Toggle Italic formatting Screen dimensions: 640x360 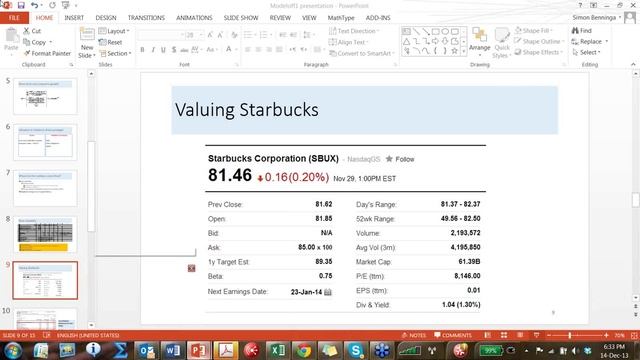click(x=153, y=49)
